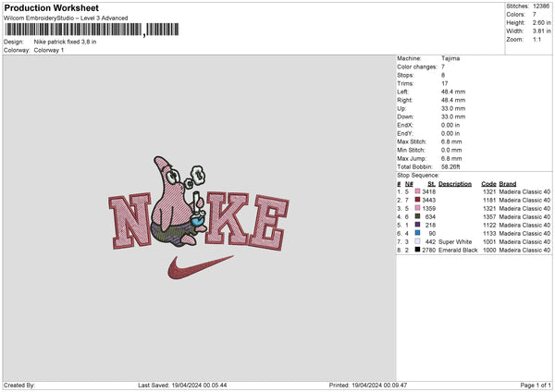This screenshot has height=392, width=555.
Task: Click the barcode at the top
Action: (x=92, y=30)
